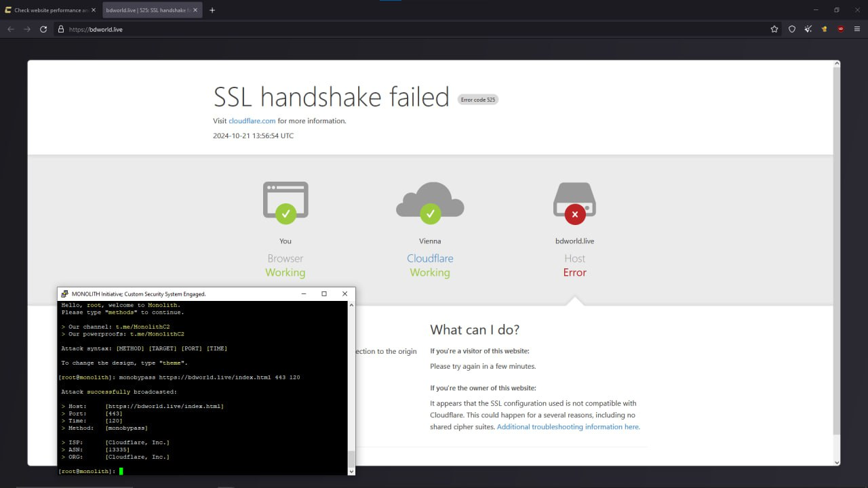Open the yellow duck extension icon
This screenshot has width=868, height=488.
[x=825, y=29]
